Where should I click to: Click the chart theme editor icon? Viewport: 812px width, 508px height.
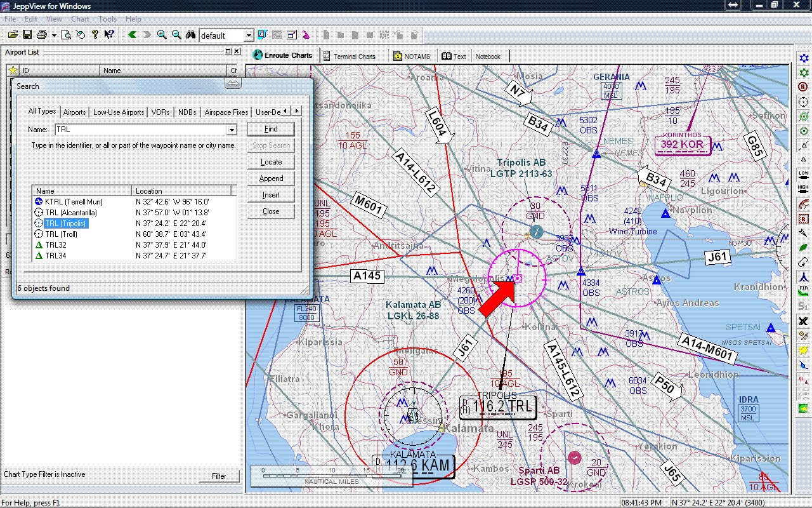click(262, 35)
